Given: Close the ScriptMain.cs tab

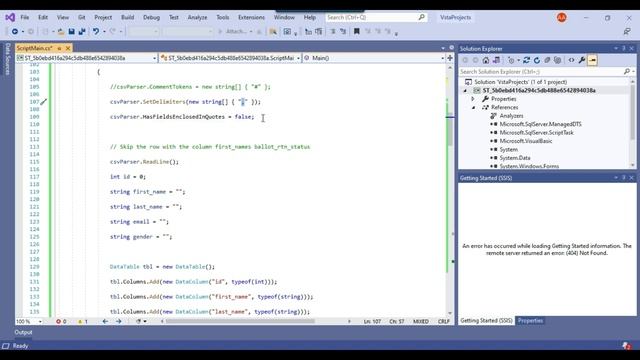Looking at the screenshot, I should click(68, 48).
